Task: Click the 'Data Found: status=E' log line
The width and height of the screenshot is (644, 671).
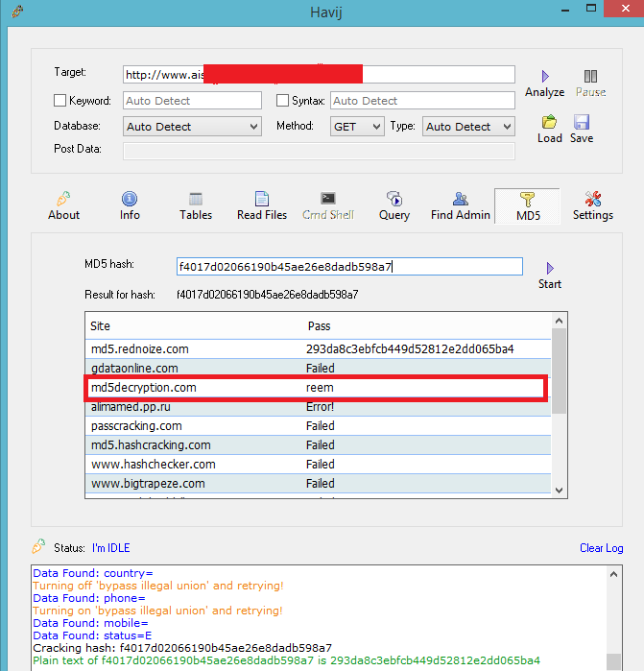Action: [x=92, y=635]
